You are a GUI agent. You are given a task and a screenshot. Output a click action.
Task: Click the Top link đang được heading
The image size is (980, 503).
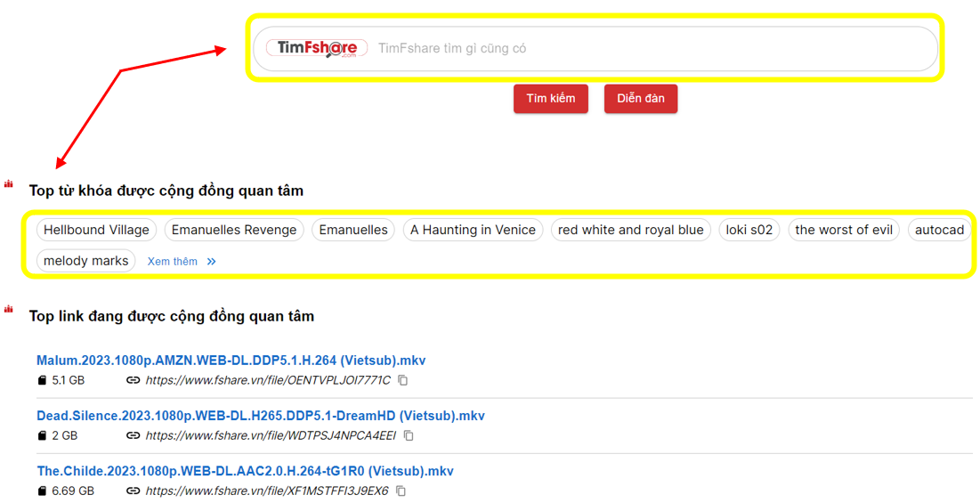[x=171, y=316]
